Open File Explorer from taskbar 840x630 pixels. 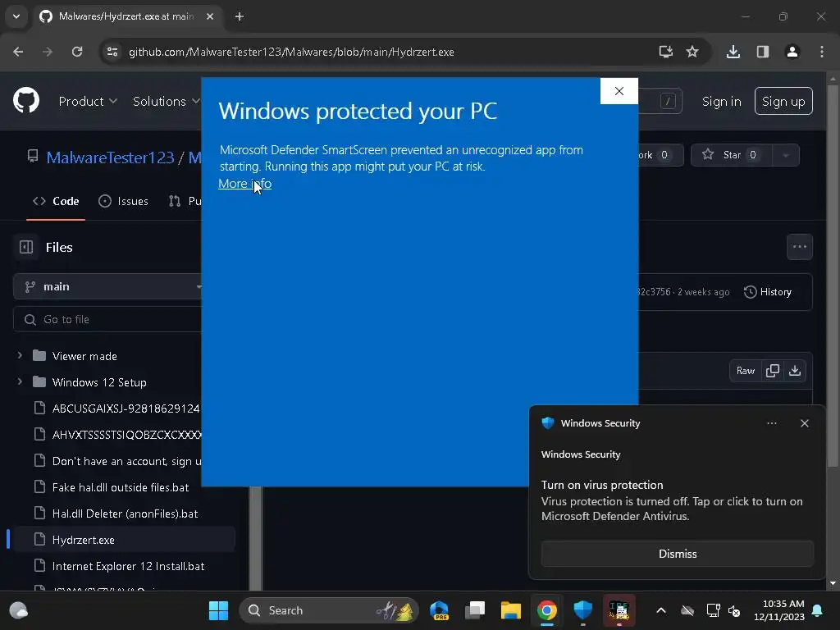click(x=510, y=610)
